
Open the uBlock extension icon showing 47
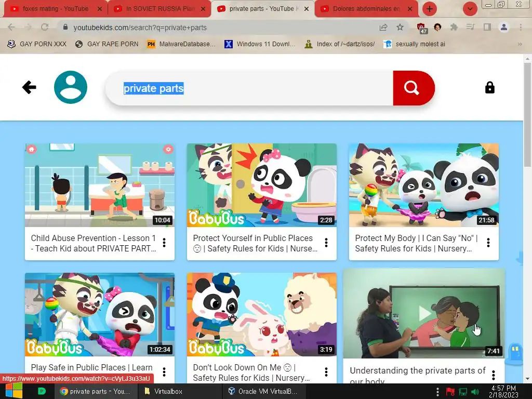pos(421,28)
